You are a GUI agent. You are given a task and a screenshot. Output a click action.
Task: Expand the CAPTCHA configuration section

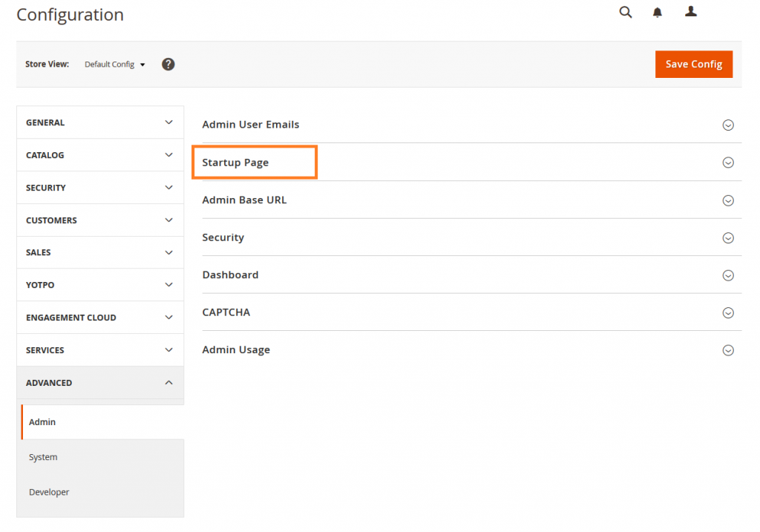[x=728, y=312]
